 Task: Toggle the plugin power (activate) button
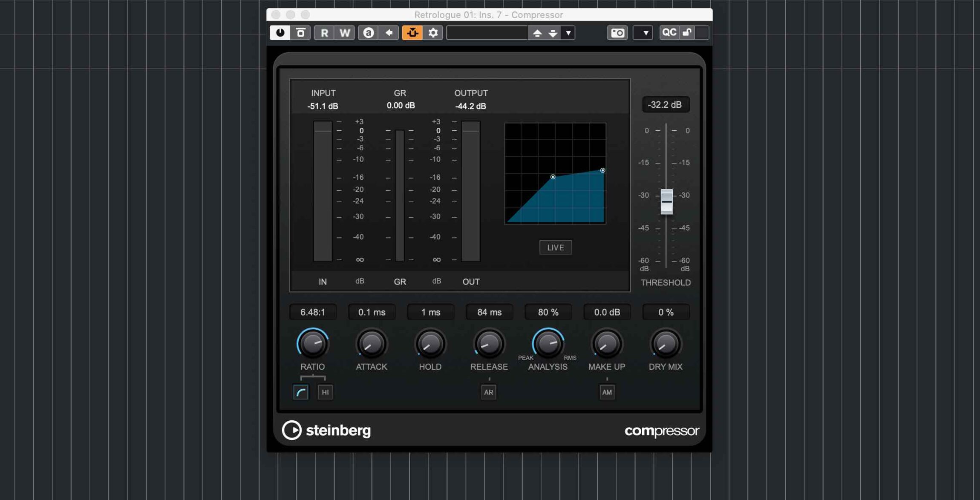[x=280, y=33]
